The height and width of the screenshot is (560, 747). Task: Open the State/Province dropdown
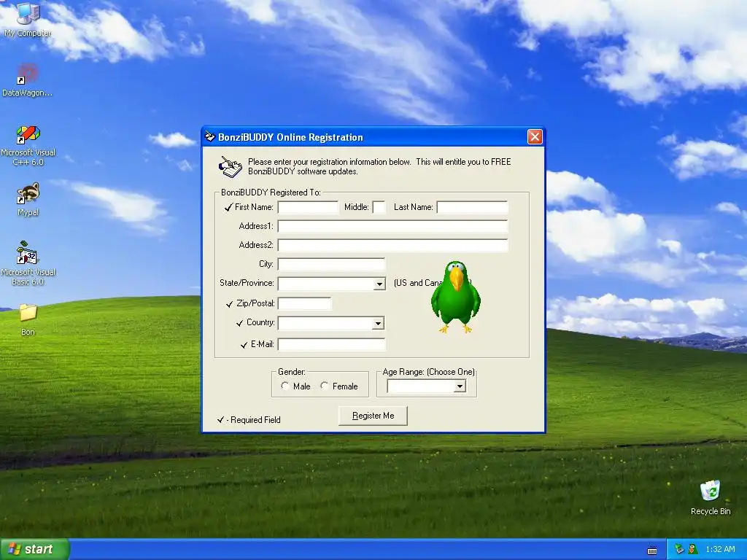[379, 284]
